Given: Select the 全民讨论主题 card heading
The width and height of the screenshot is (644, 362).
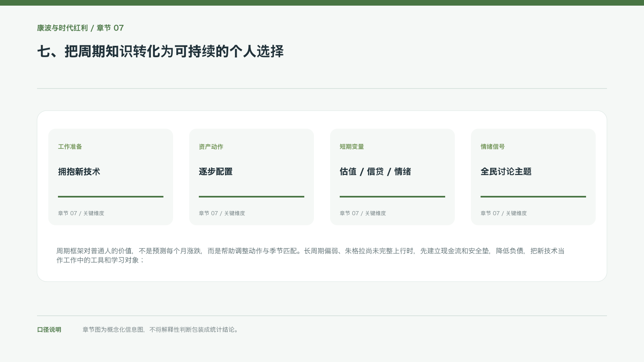Looking at the screenshot, I should tap(506, 172).
